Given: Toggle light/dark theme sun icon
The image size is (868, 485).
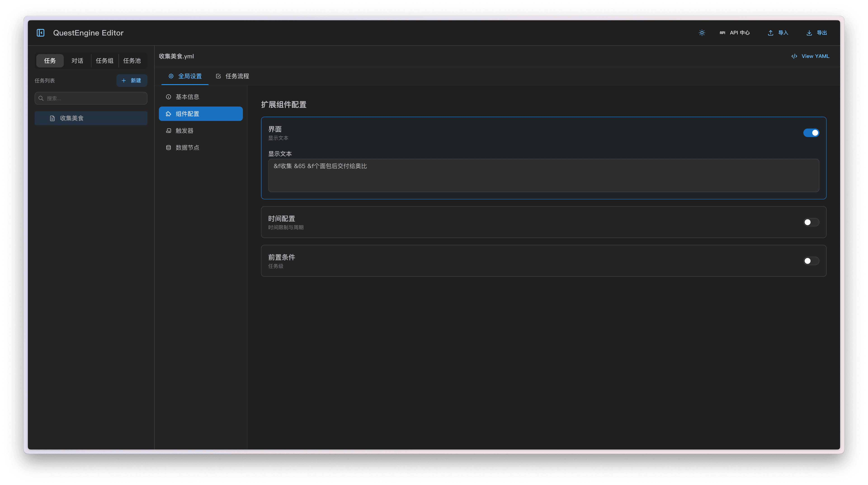Looking at the screenshot, I should pyautogui.click(x=702, y=33).
